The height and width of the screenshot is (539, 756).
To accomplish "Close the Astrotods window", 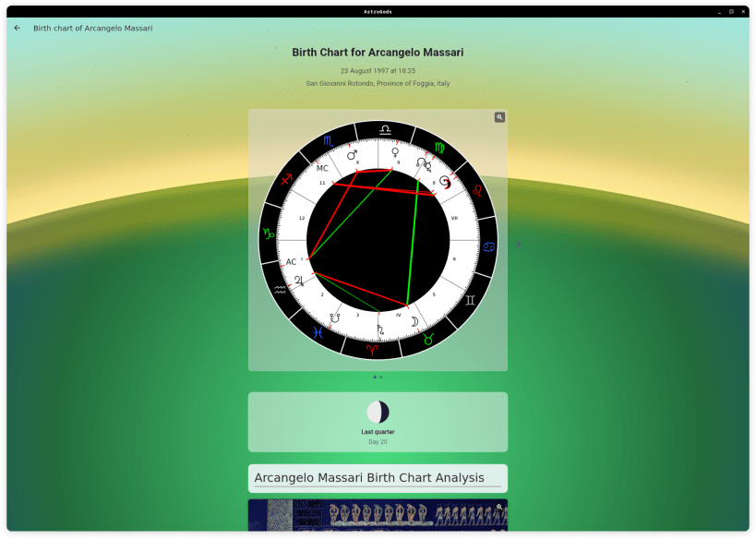I will 743,12.
